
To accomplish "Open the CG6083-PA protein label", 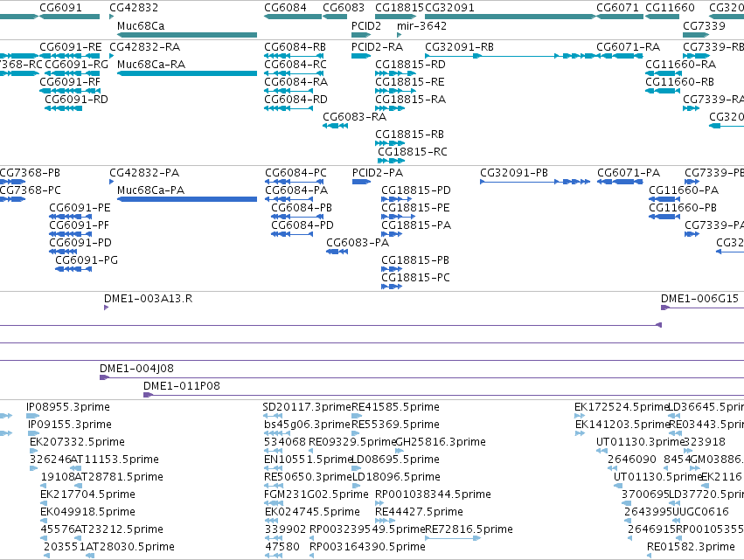I will click(358, 243).
